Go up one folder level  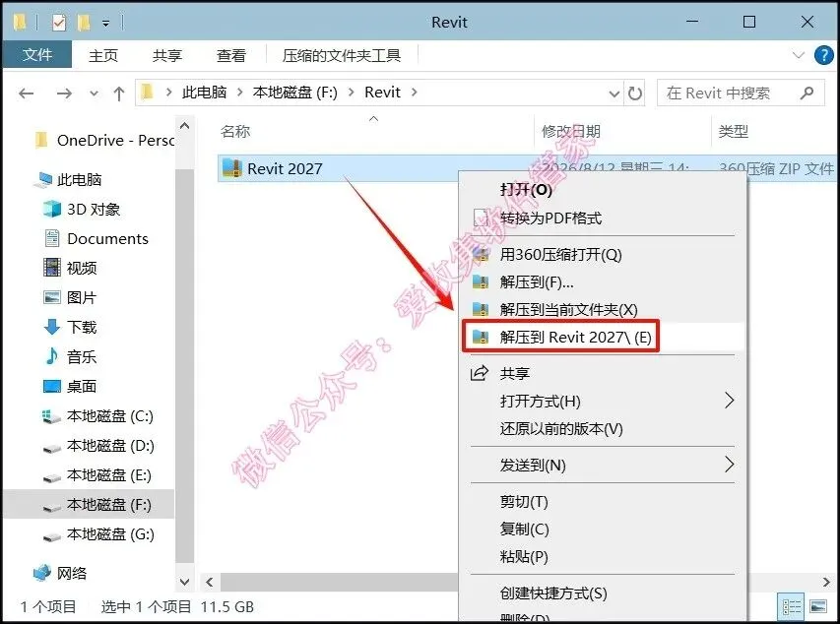[x=119, y=94]
